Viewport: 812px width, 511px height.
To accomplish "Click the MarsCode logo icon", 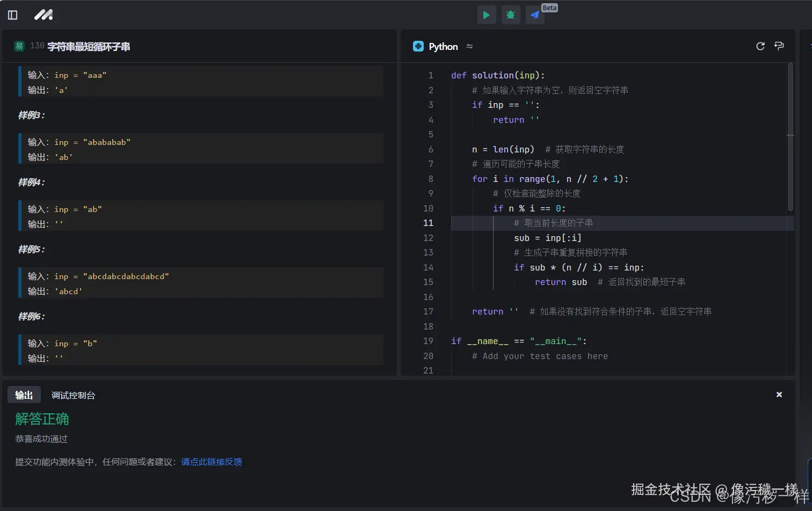I will click(x=44, y=15).
